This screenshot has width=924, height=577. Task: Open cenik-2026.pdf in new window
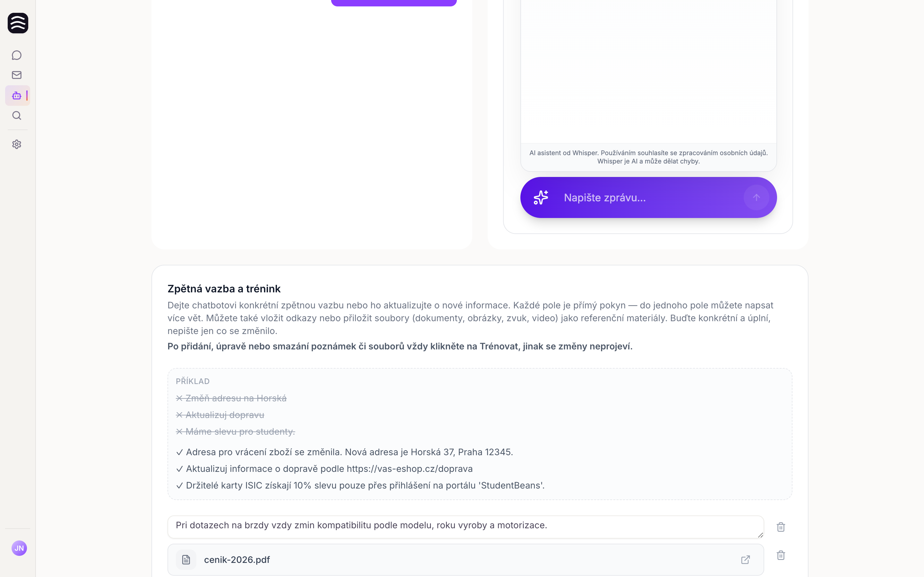tap(745, 560)
